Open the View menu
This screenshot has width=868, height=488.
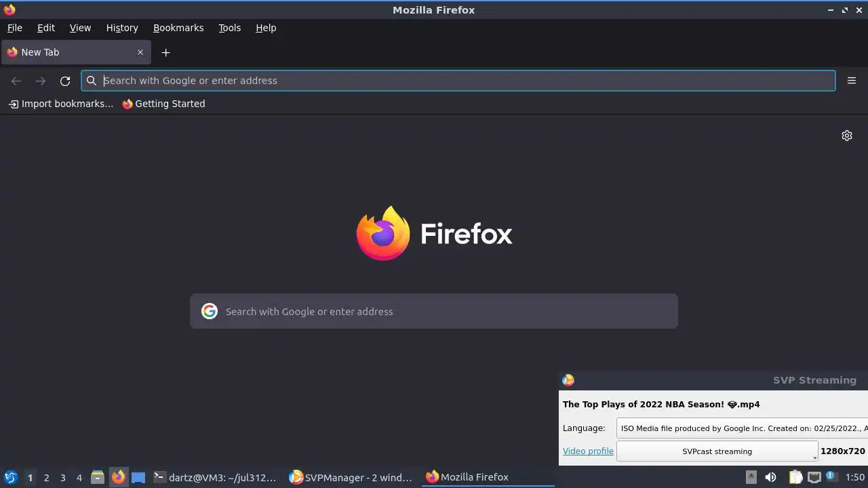pyautogui.click(x=80, y=28)
